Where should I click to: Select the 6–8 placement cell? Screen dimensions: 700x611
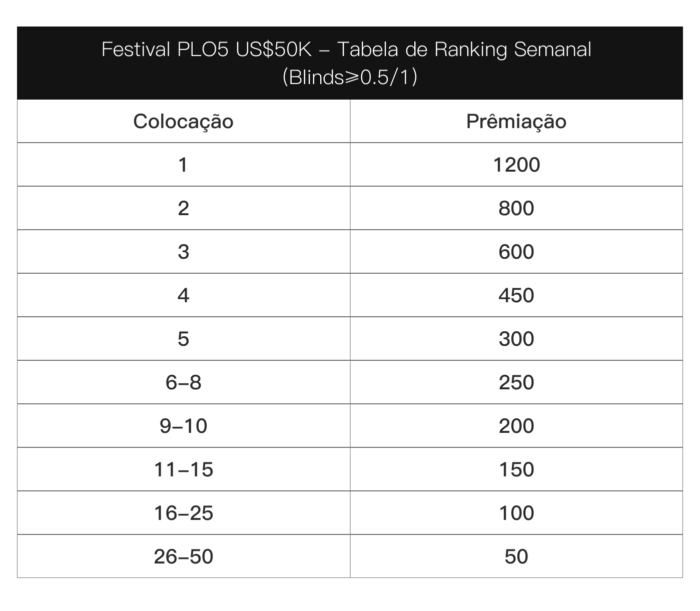(184, 382)
